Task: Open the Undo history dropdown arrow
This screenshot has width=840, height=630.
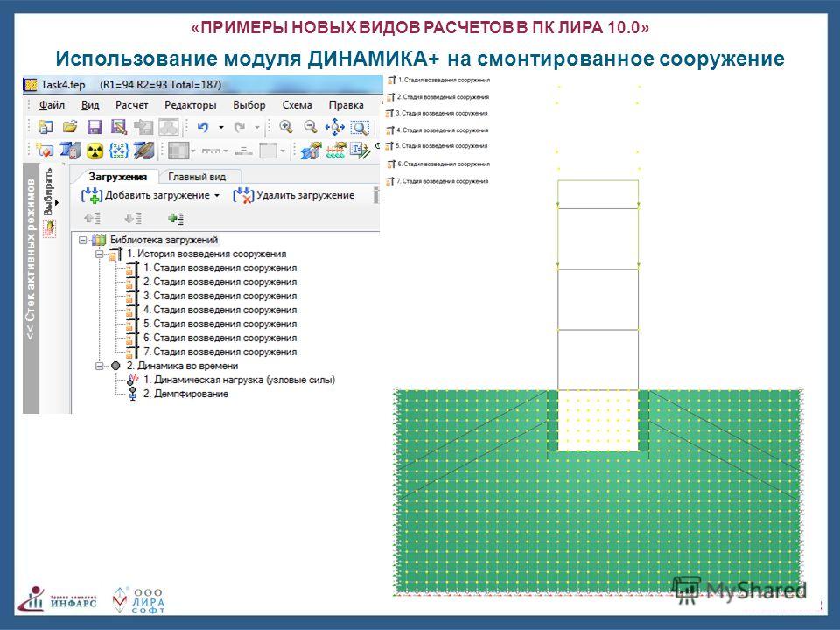Action: [x=220, y=128]
